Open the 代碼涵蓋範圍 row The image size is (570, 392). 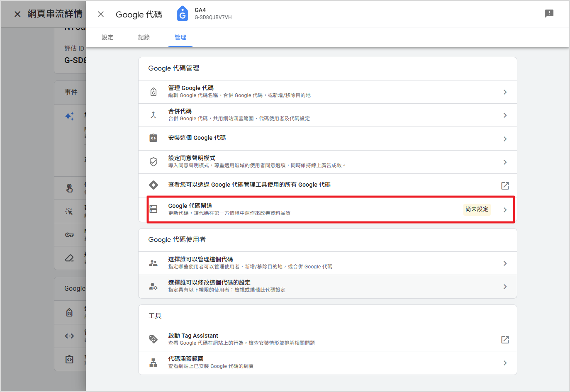pos(328,363)
